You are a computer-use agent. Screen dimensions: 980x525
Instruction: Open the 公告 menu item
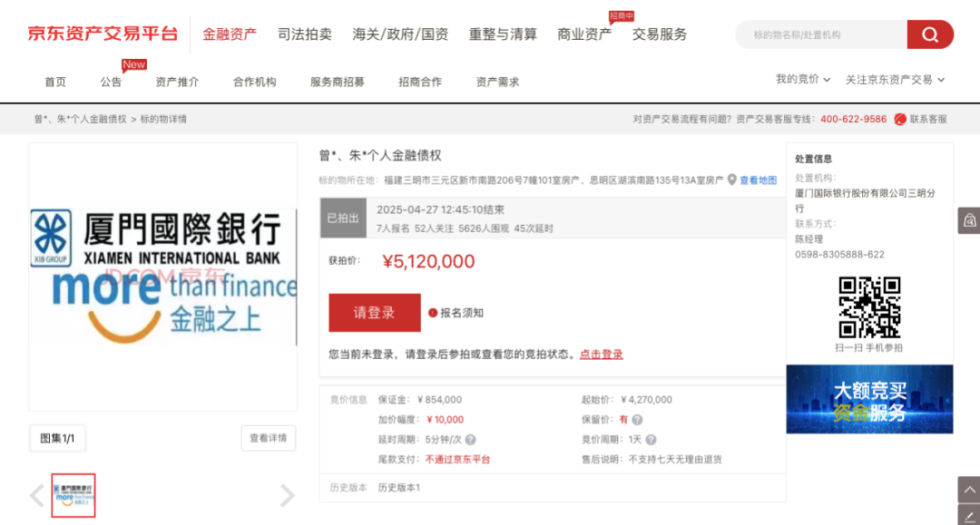(111, 82)
